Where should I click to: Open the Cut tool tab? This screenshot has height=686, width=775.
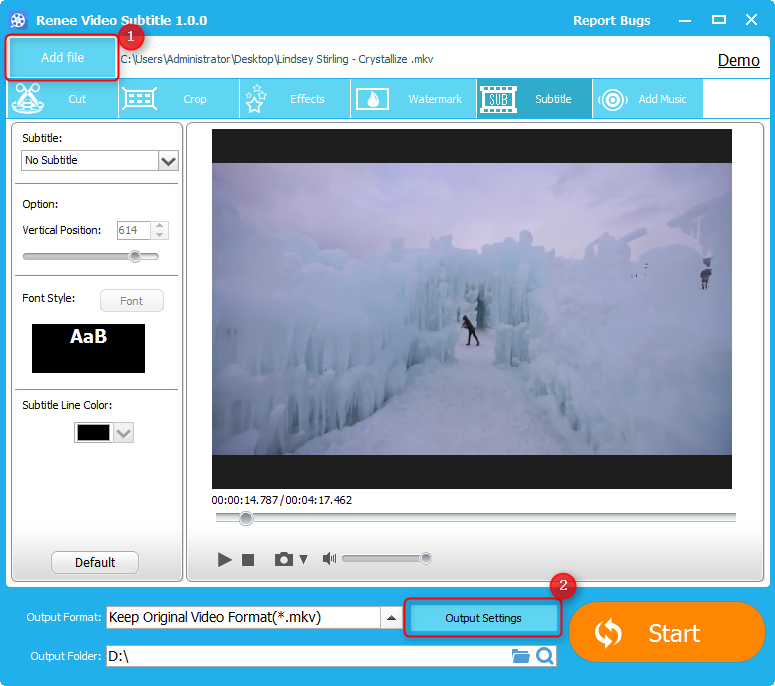point(62,99)
